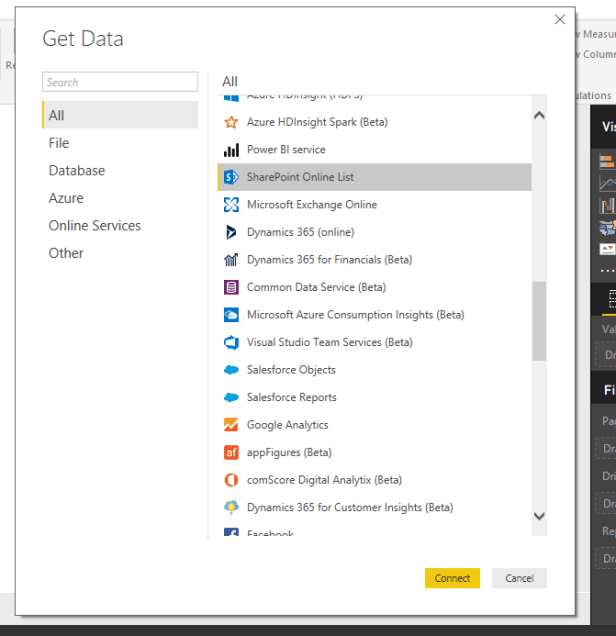Select Dynamics 365 for Customer Insights (Beta) entry
This screenshot has width=616, height=636.
[374, 507]
